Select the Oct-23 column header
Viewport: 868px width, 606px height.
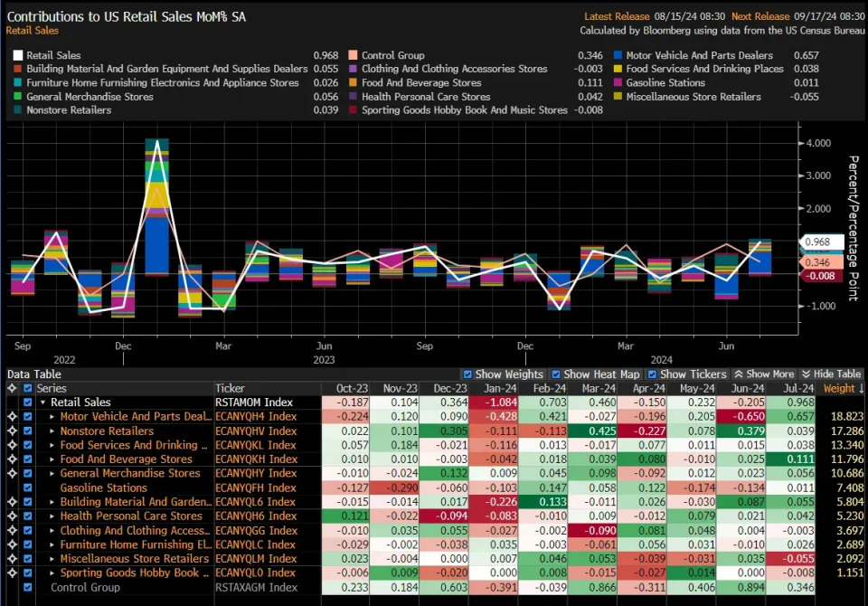click(352, 388)
